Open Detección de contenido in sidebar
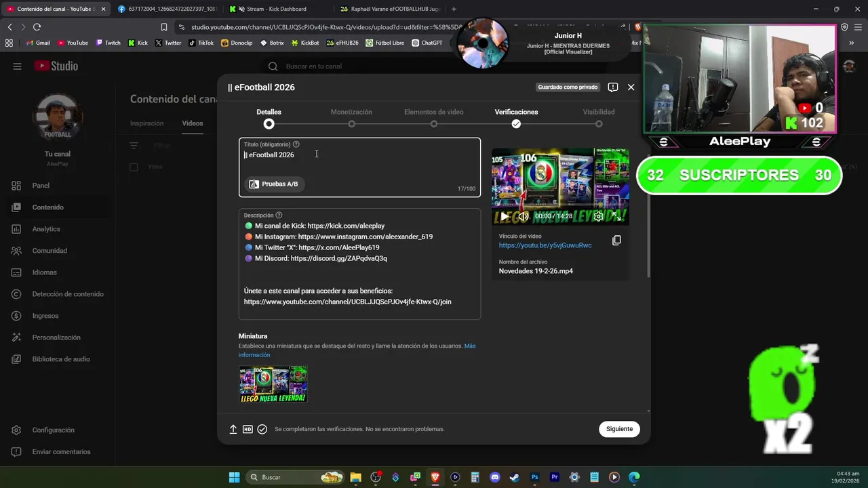This screenshot has height=488, width=868. 57,294
